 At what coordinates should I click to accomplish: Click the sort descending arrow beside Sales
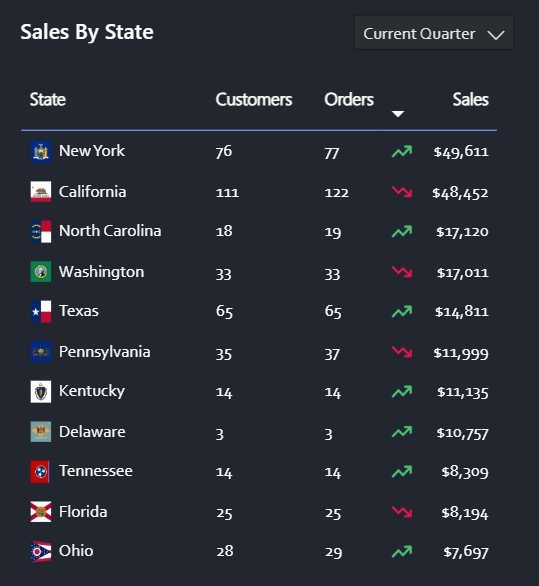[398, 114]
